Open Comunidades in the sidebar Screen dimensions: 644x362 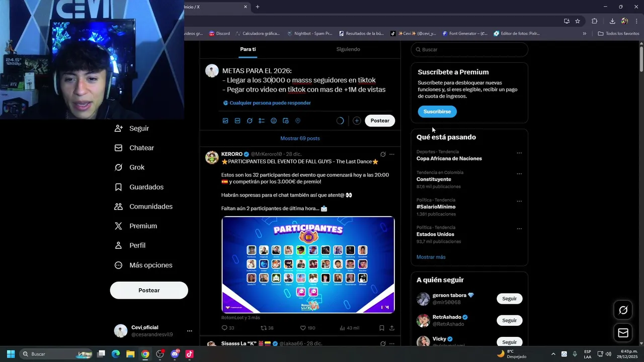coord(143,207)
